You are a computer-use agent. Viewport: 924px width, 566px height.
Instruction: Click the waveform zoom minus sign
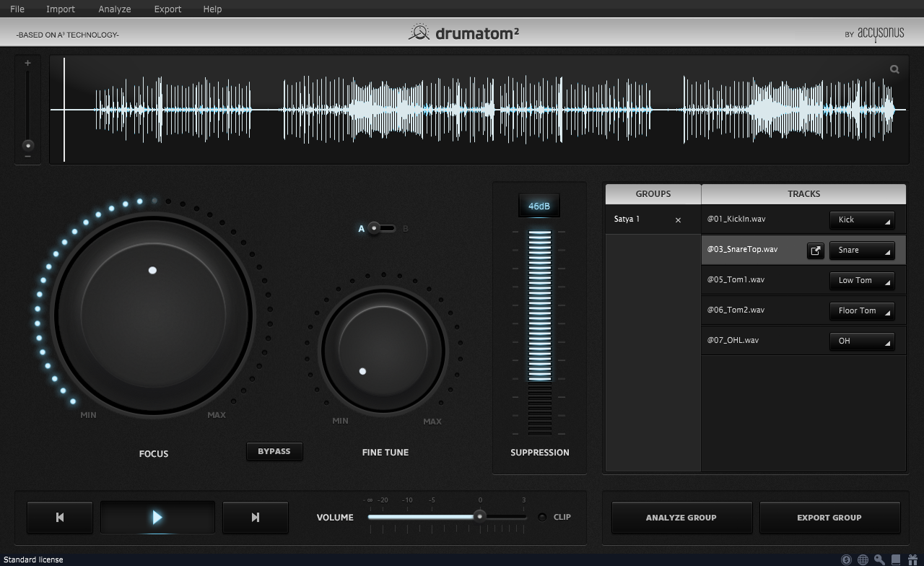point(27,156)
